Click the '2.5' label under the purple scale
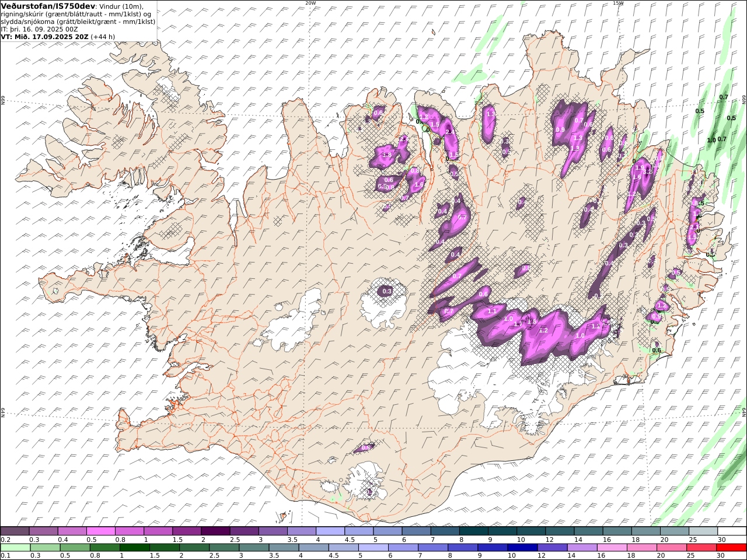Viewport: 747px width, 560px height. click(235, 540)
